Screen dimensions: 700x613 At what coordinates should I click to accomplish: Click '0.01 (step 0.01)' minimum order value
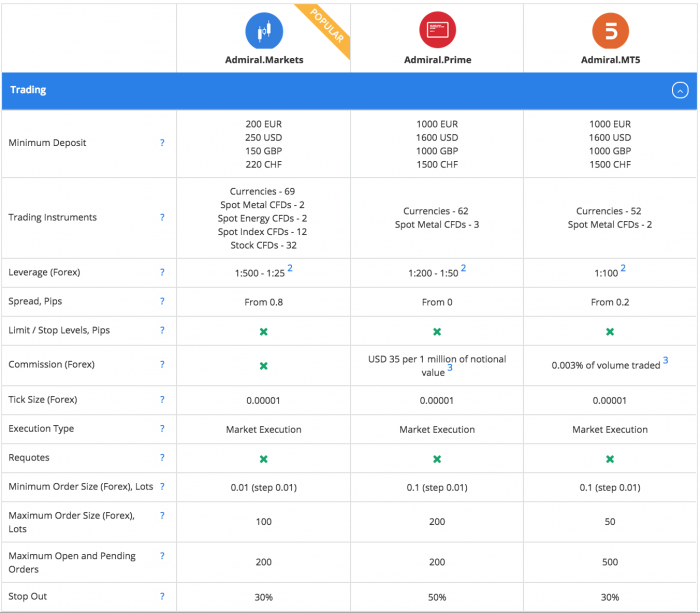coord(263,488)
